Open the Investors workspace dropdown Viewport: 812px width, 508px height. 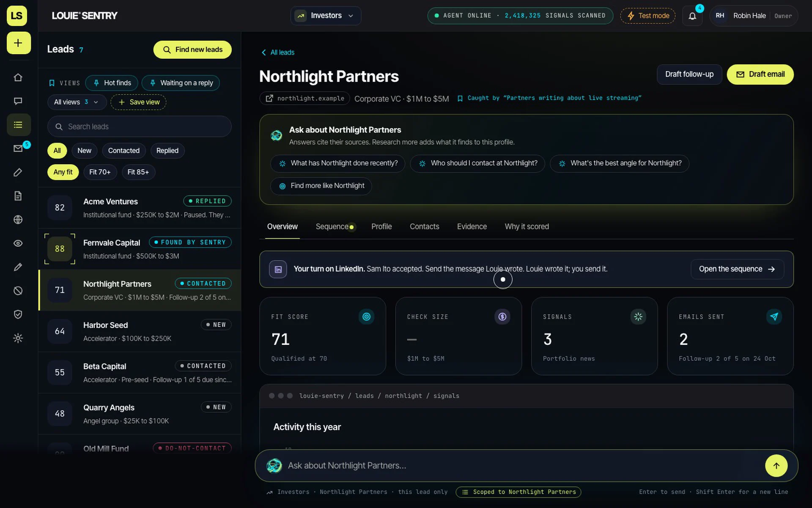tap(326, 16)
